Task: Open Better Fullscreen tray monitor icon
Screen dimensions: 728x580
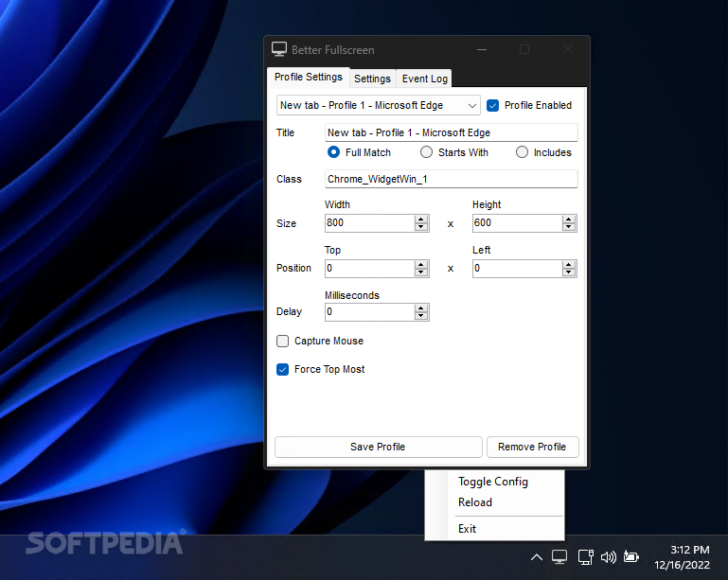Action: pos(559,556)
